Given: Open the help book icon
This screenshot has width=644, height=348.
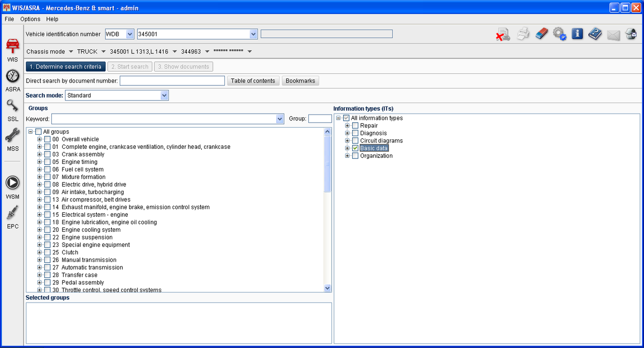Looking at the screenshot, I should click(x=595, y=34).
